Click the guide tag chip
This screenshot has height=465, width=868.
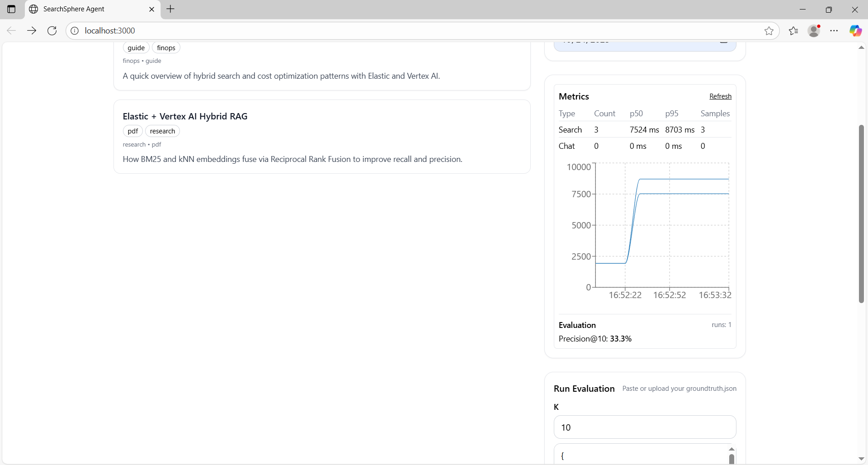136,48
